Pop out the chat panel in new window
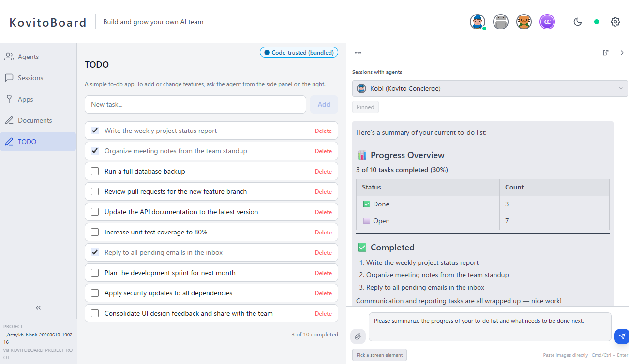629x364 pixels. click(x=605, y=53)
